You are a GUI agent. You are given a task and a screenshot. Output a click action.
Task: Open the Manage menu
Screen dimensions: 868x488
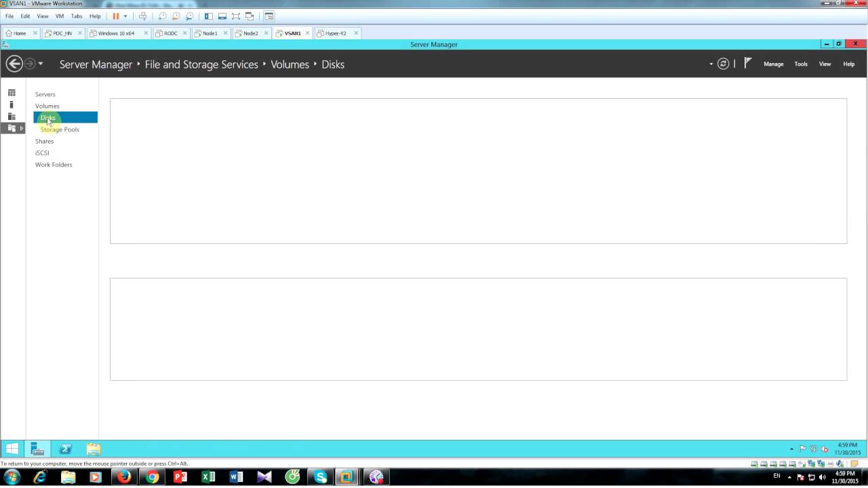[773, 64]
